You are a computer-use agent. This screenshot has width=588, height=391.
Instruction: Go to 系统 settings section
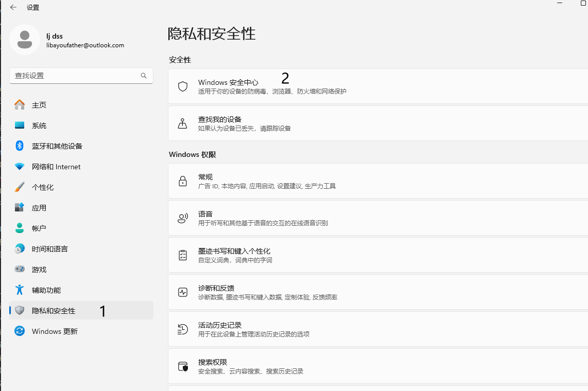[81, 126]
